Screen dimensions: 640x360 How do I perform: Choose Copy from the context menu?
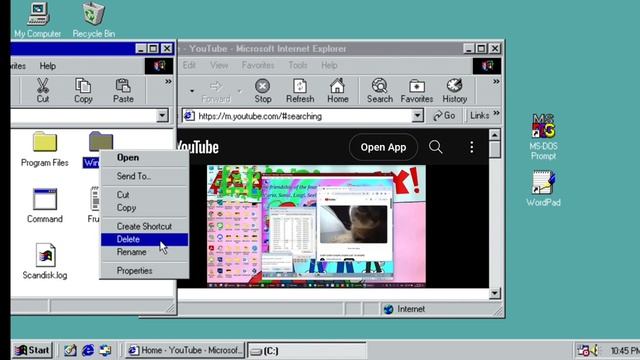pyautogui.click(x=144, y=208)
